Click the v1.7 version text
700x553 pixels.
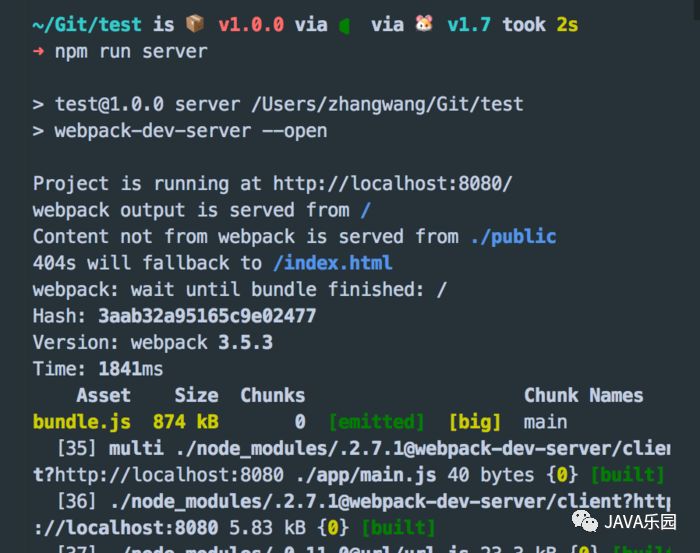point(469,24)
